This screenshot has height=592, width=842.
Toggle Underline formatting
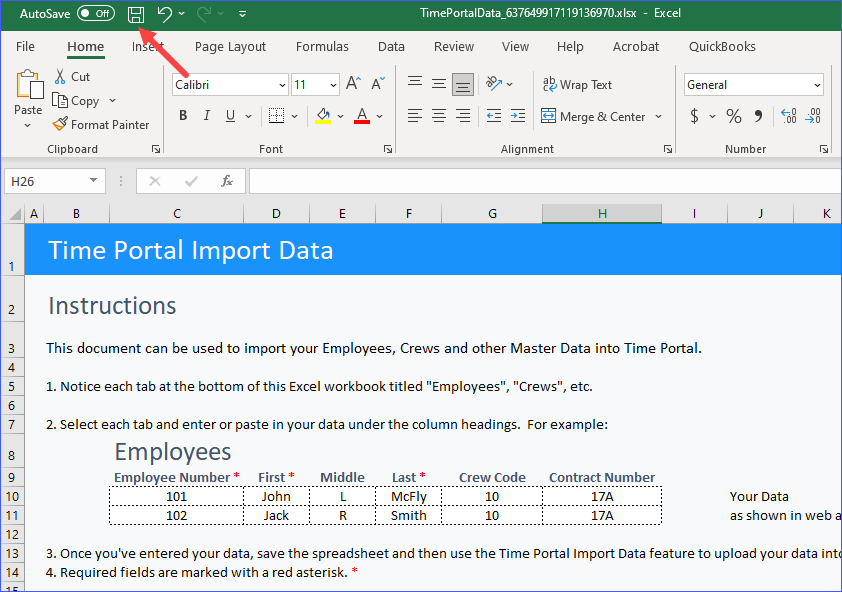click(230, 115)
